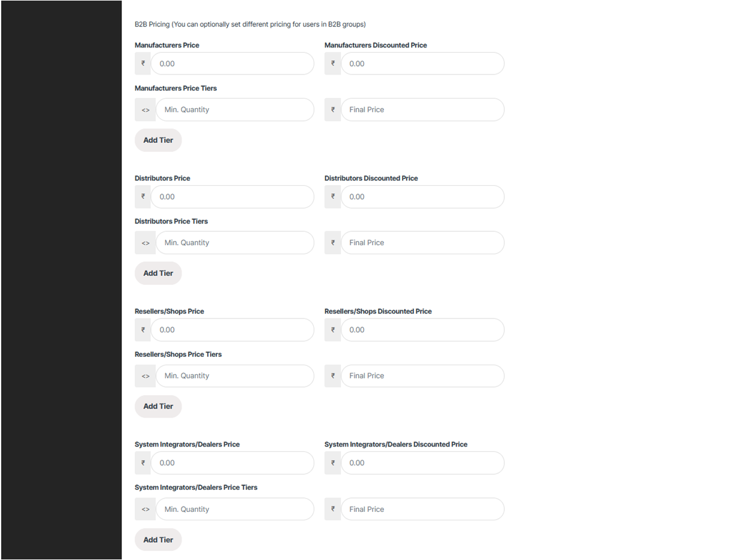Click the Distributors Price input field
The height and width of the screenshot is (560, 756).
pyautogui.click(x=233, y=196)
